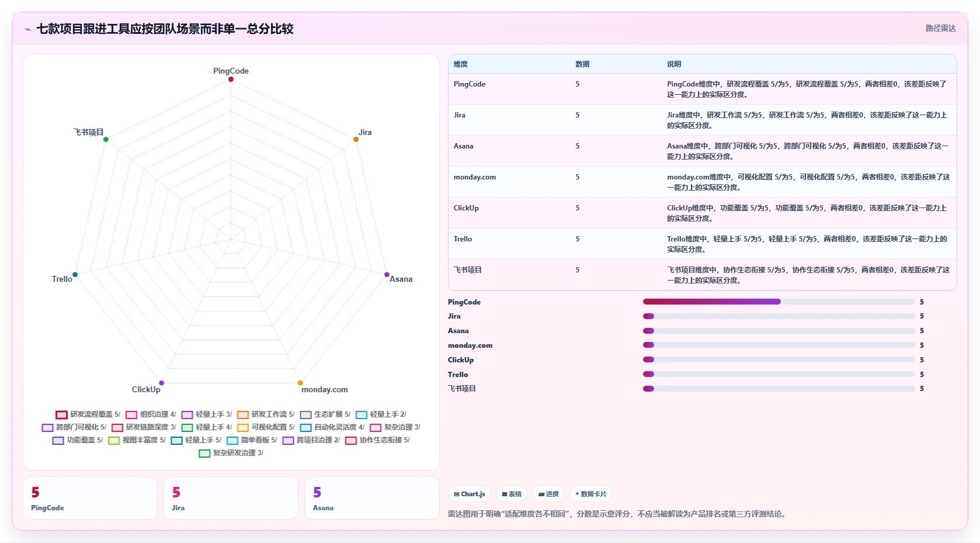Hide the 简单看板 5/ legend series
The height and width of the screenshot is (543, 980).
point(252,440)
